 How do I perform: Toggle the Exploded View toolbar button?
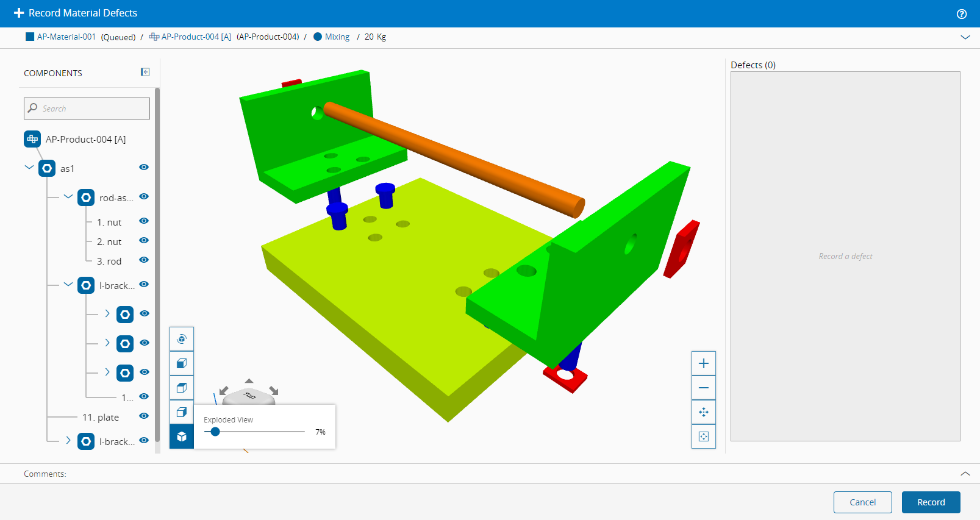tap(182, 436)
